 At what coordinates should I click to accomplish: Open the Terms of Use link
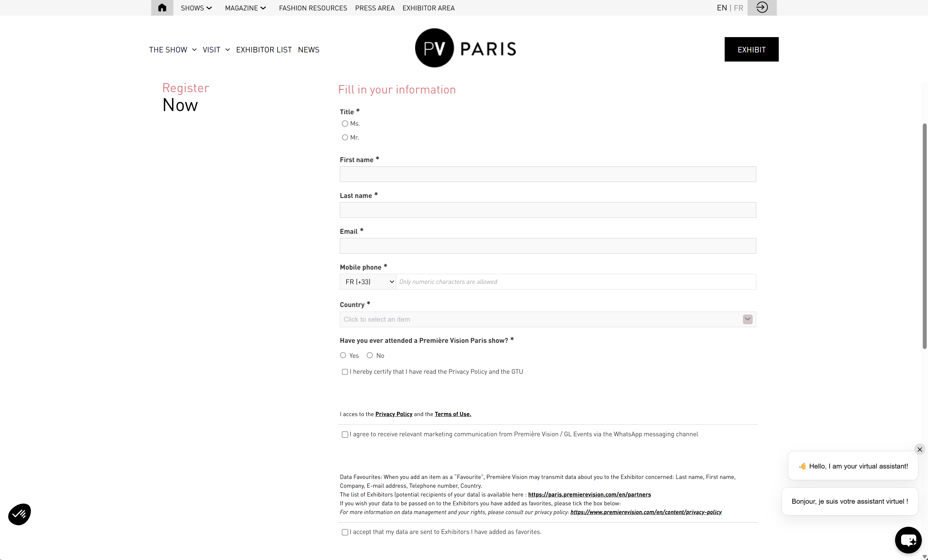click(453, 414)
